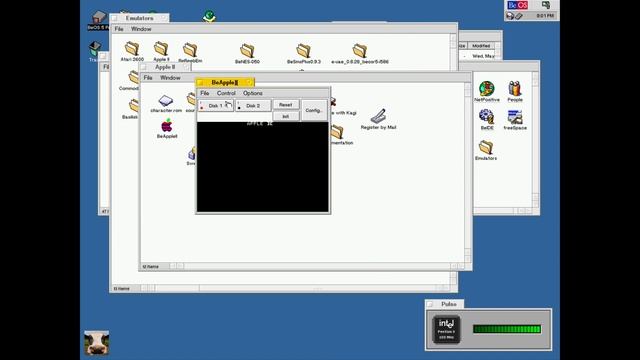The width and height of the screenshot is (640, 360).
Task: Click the Reset button in BeAppleII
Action: (286, 105)
